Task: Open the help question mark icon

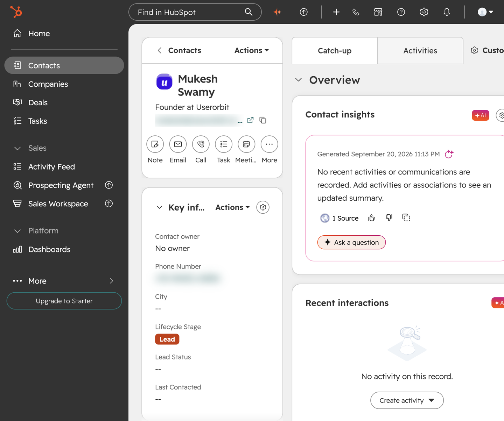Action: (x=401, y=12)
